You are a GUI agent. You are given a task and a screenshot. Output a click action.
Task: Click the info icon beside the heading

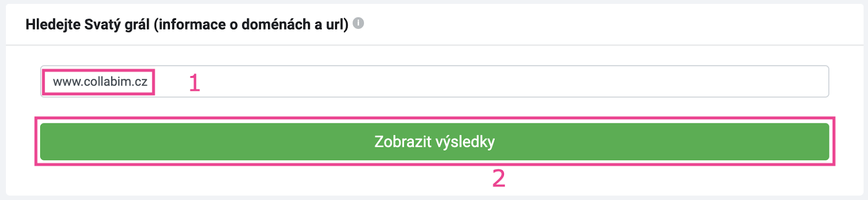pos(359,23)
